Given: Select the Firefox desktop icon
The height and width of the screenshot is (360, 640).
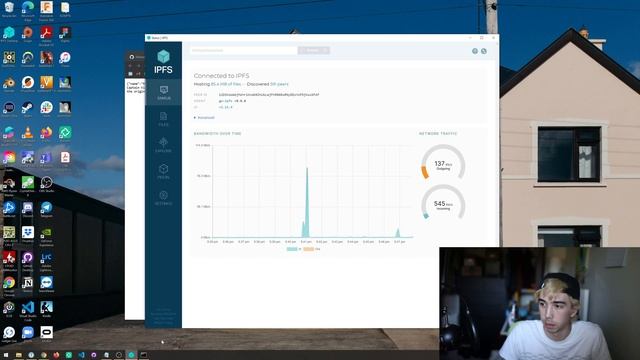Looking at the screenshot, I should point(46,134).
